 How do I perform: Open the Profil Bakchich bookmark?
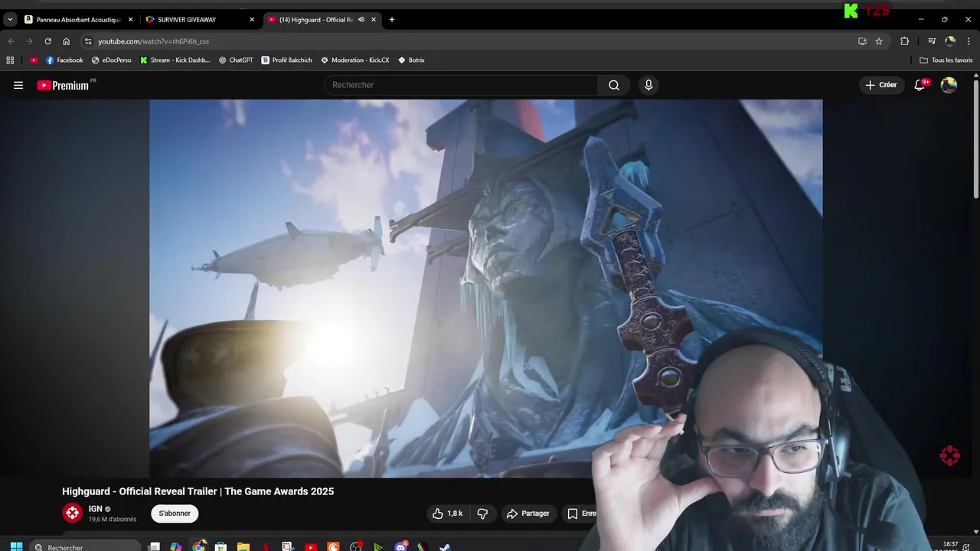[287, 60]
